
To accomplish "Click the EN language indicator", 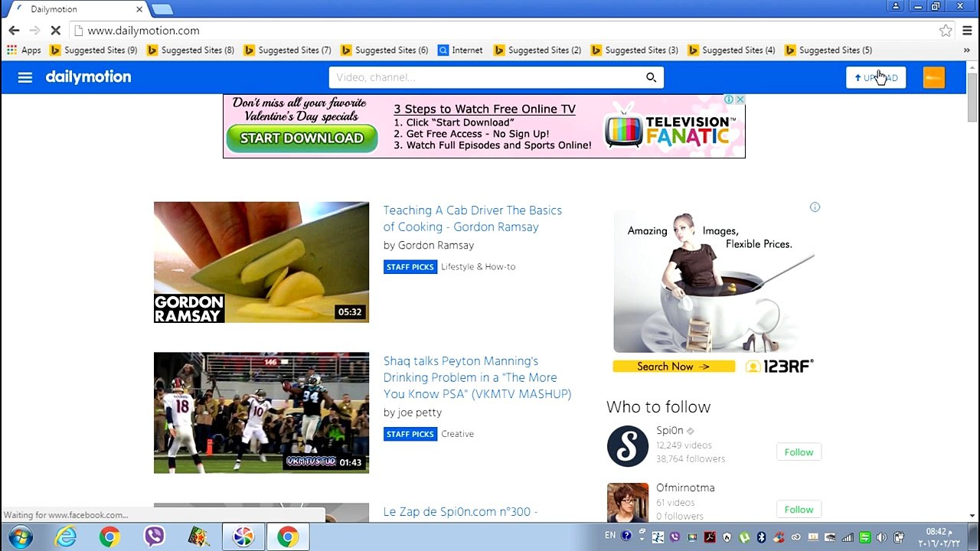I will click(x=610, y=536).
